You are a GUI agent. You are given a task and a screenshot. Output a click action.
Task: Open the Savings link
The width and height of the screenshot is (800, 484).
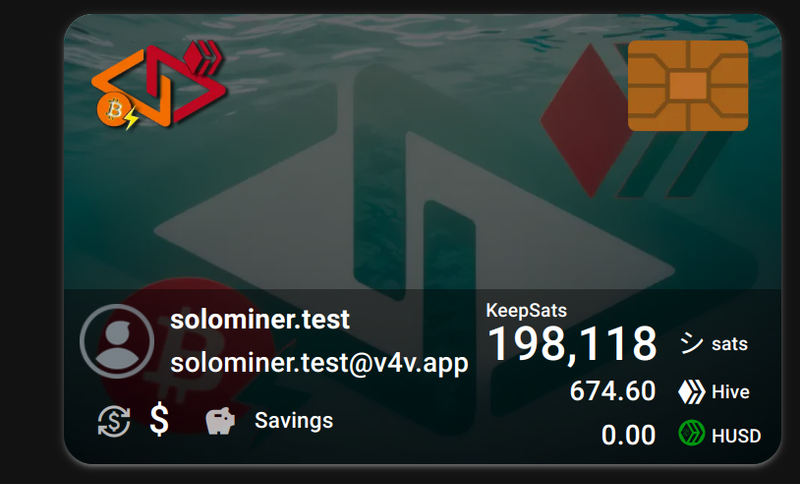pos(293,421)
